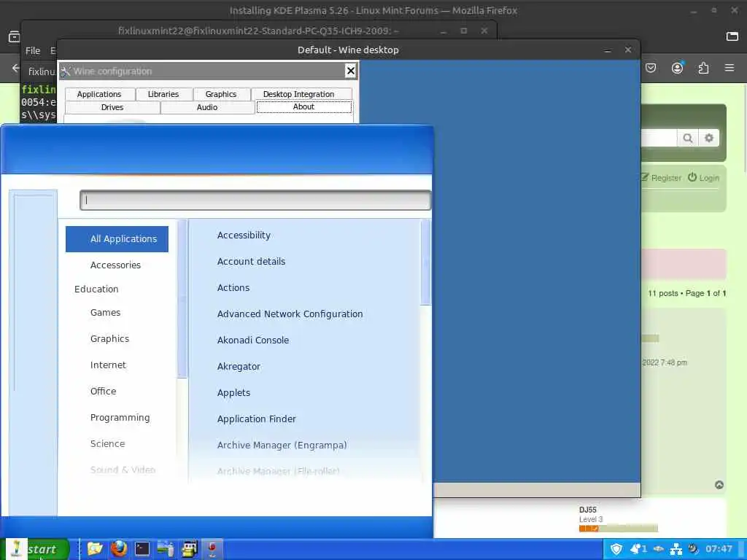This screenshot has height=560, width=747.
Task: Focus the start menu search field
Action: 255,200
